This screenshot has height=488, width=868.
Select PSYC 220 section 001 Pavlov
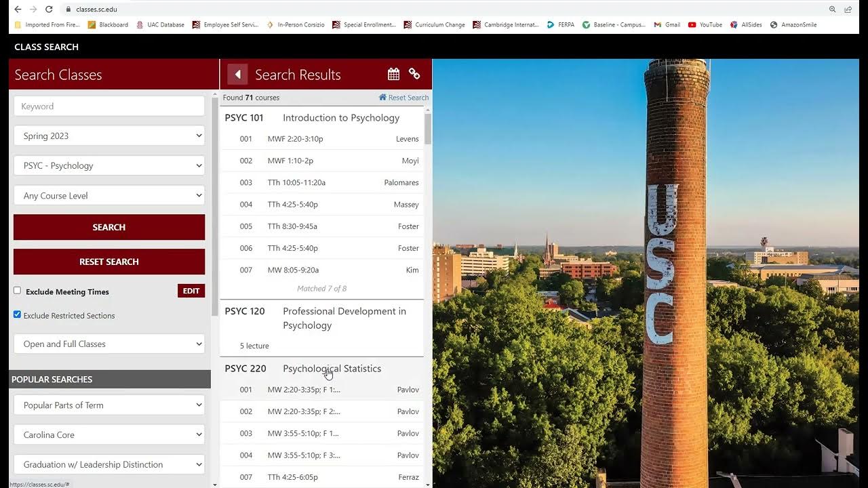pos(322,390)
